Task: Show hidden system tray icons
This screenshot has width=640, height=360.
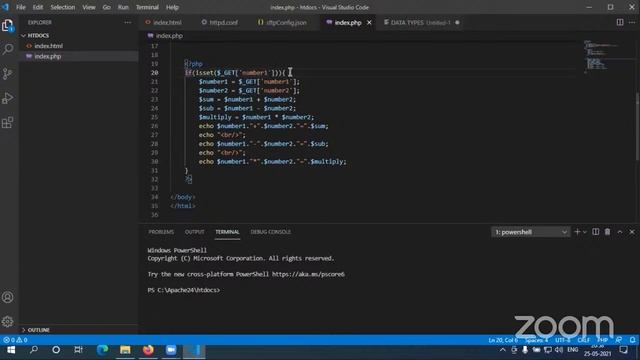Action: point(502,350)
